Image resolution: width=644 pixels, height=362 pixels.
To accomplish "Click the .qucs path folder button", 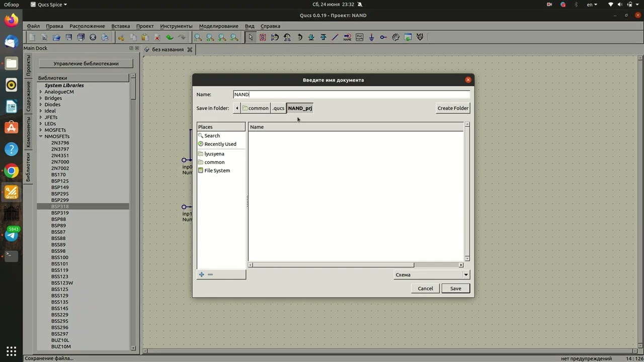I will click(x=278, y=108).
